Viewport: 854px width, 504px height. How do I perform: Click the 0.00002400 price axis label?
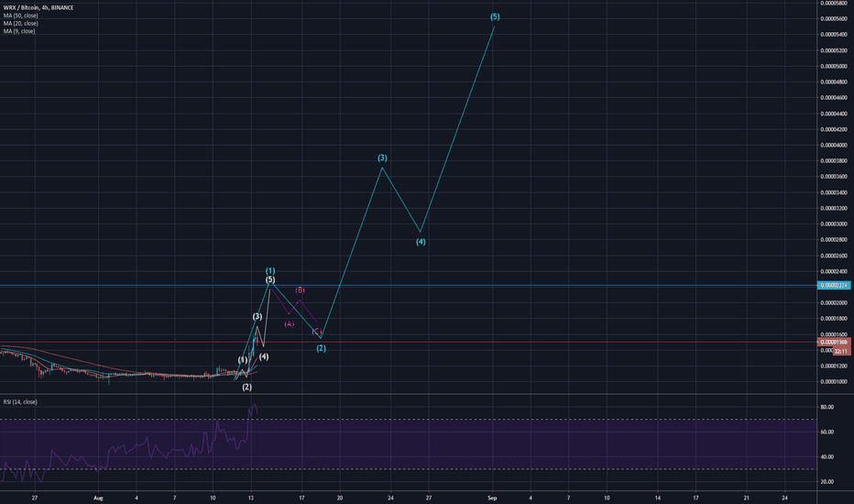pos(834,271)
